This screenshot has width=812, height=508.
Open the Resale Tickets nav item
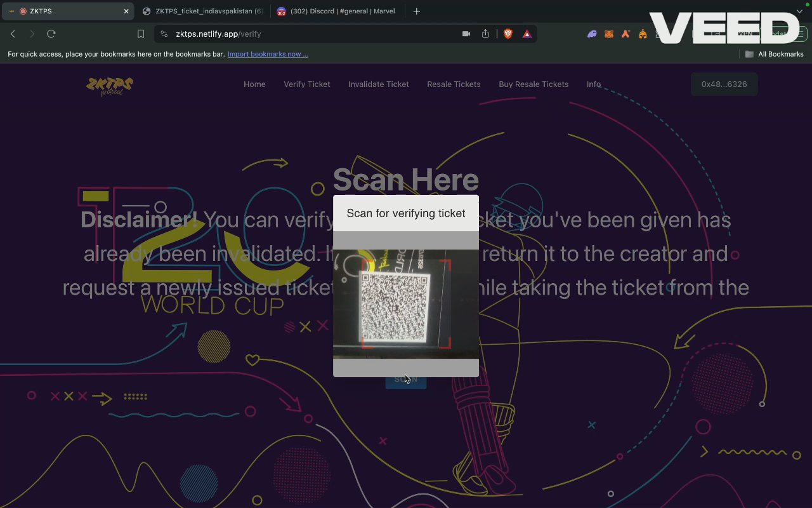(x=454, y=84)
